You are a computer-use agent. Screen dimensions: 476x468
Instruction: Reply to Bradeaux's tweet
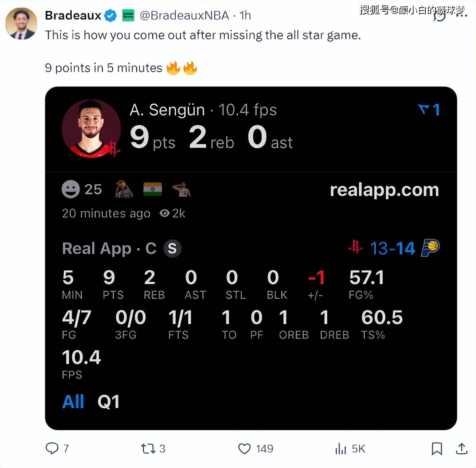[x=52, y=448]
